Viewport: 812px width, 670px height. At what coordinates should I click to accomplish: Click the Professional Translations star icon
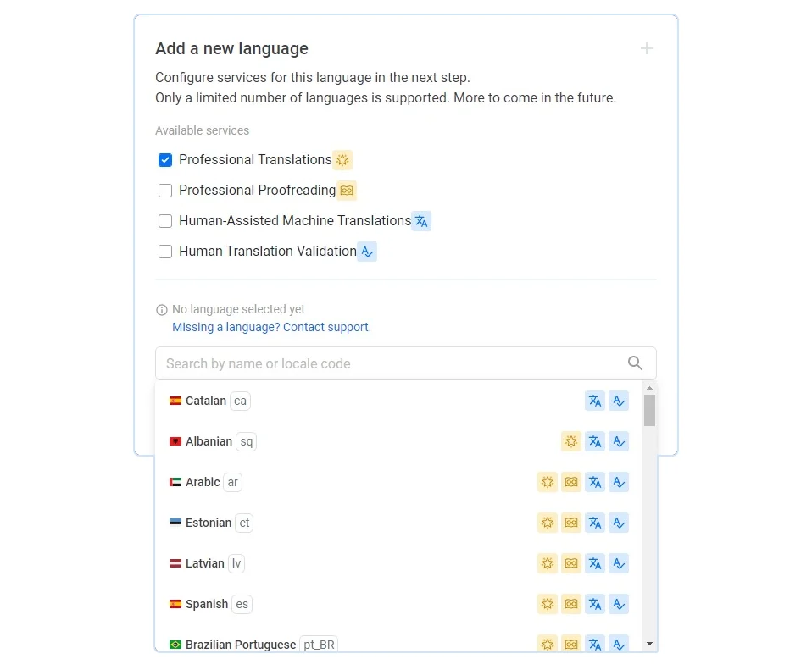tap(342, 159)
